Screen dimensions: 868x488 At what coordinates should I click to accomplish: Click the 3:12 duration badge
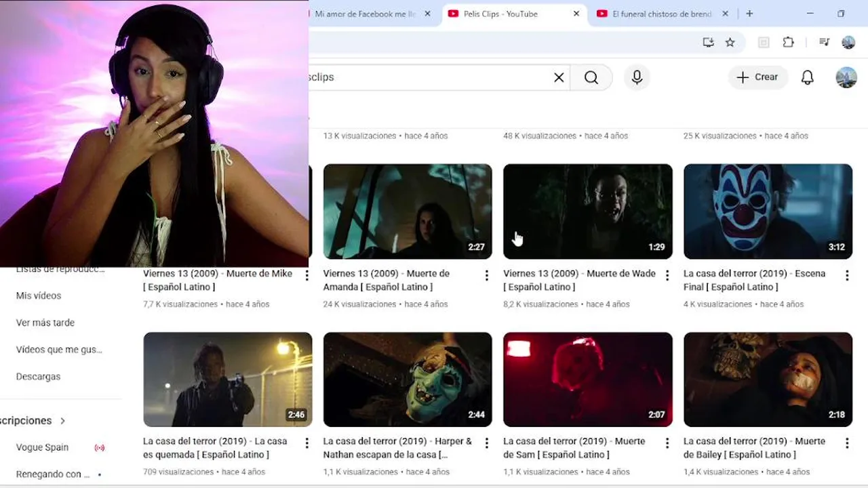click(x=837, y=247)
